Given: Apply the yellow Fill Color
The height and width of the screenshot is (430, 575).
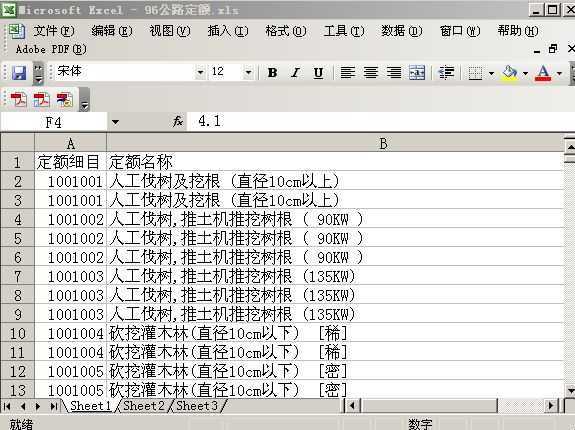Looking at the screenshot, I should (510, 73).
